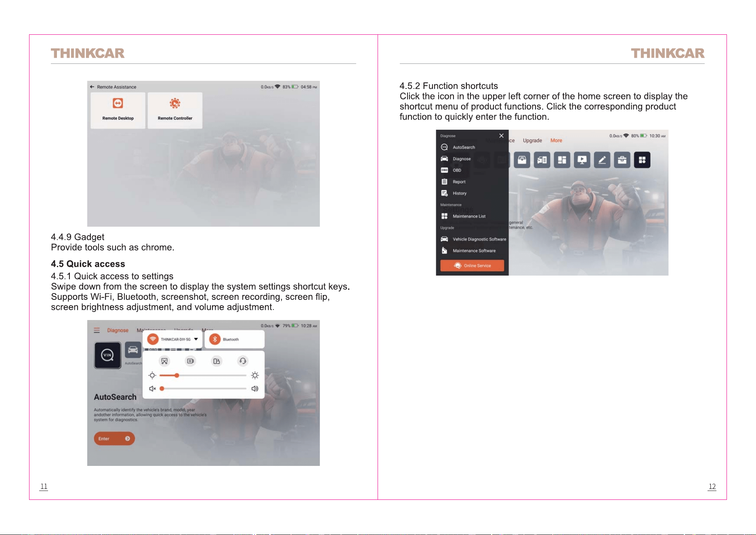Go back from Remote Assistance screen

(92, 87)
